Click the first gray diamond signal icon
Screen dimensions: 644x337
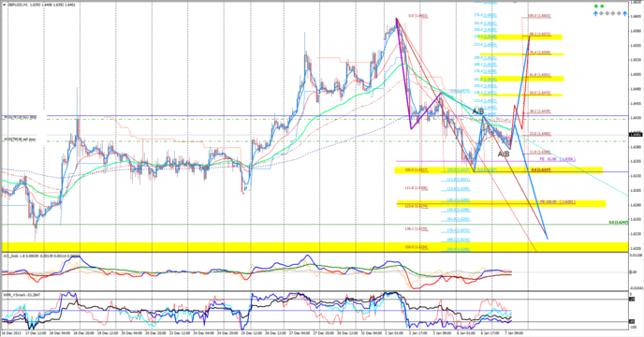602,13
